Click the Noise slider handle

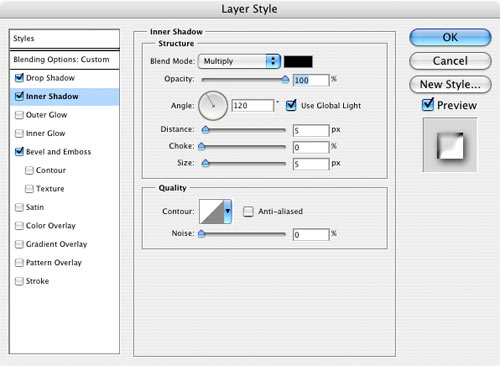point(201,234)
